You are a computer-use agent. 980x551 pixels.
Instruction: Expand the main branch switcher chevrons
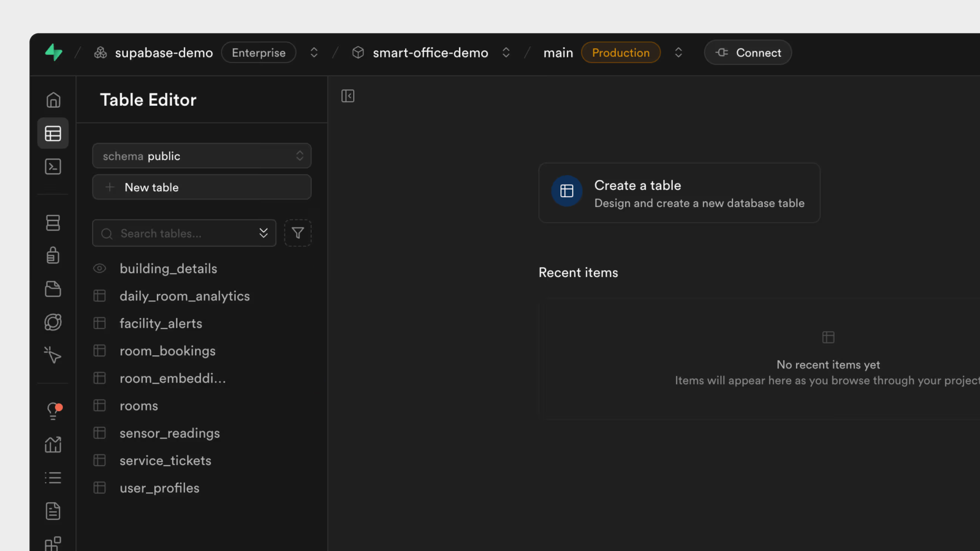pos(678,52)
